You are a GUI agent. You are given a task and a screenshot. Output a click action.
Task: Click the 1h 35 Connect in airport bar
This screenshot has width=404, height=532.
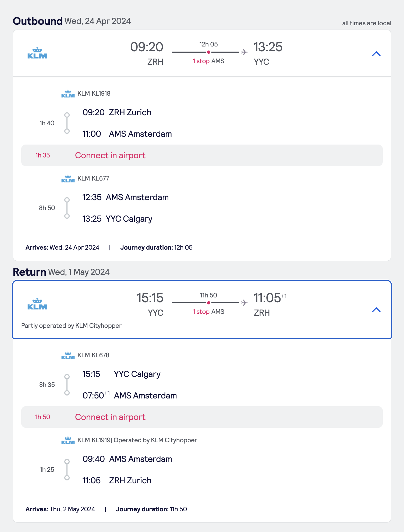(x=202, y=155)
